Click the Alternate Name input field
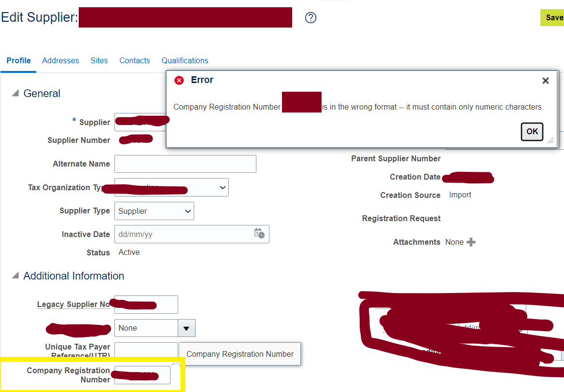This screenshot has height=392, width=564. point(185,164)
